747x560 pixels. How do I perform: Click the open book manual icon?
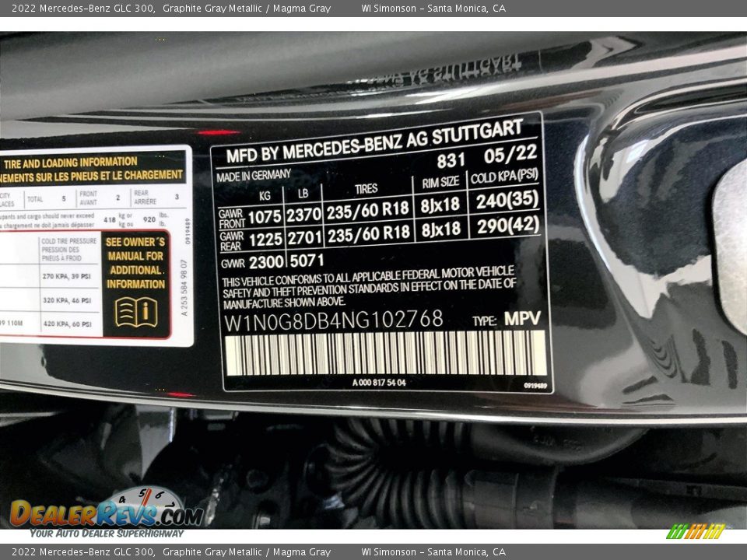click(136, 313)
